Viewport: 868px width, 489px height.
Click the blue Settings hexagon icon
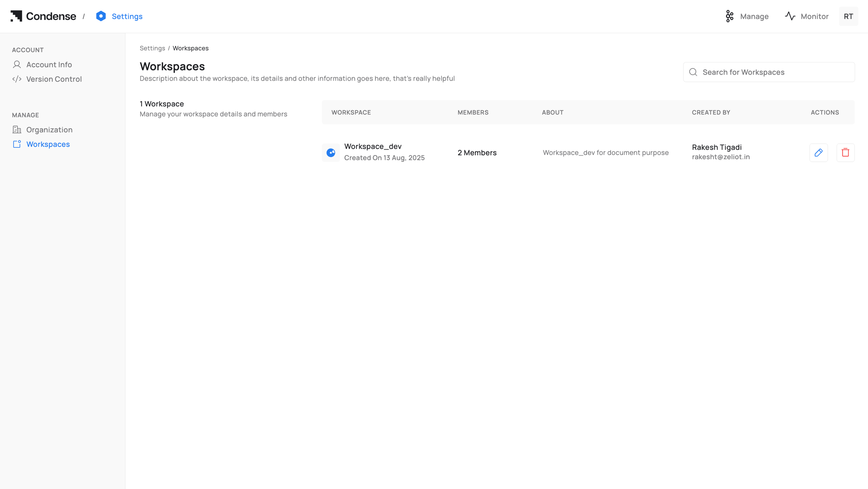101,16
